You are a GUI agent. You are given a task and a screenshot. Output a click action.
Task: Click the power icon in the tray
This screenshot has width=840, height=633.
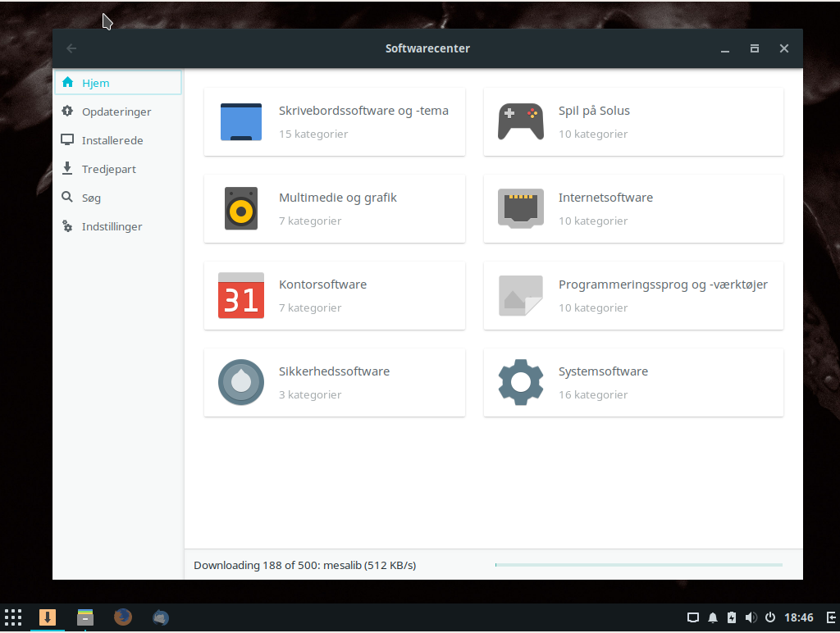click(770, 617)
